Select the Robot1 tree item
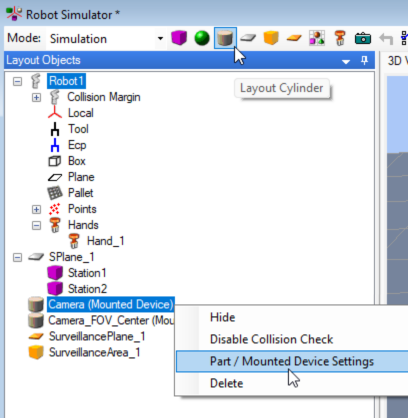 click(66, 81)
